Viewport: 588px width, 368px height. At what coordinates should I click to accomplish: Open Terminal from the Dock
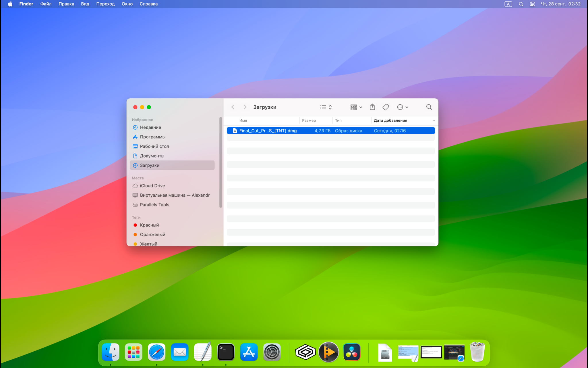pos(226,352)
